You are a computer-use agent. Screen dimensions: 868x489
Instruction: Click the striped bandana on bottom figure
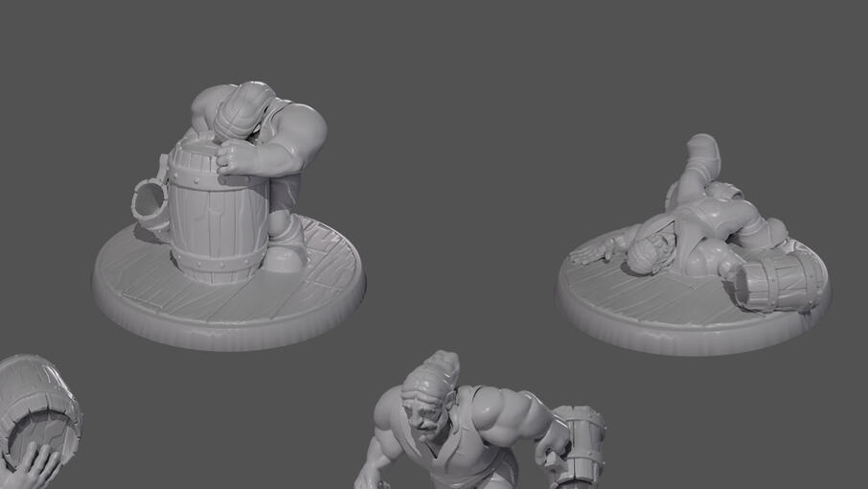pos(431,374)
